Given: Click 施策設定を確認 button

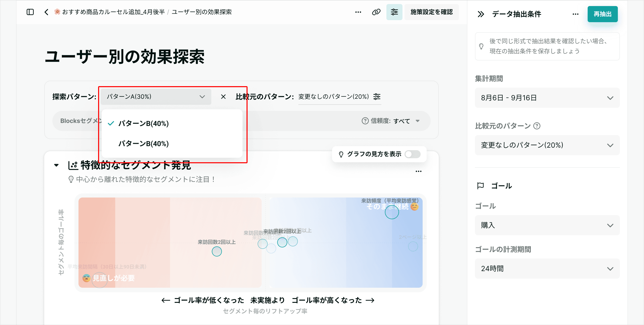Looking at the screenshot, I should pyautogui.click(x=432, y=12).
